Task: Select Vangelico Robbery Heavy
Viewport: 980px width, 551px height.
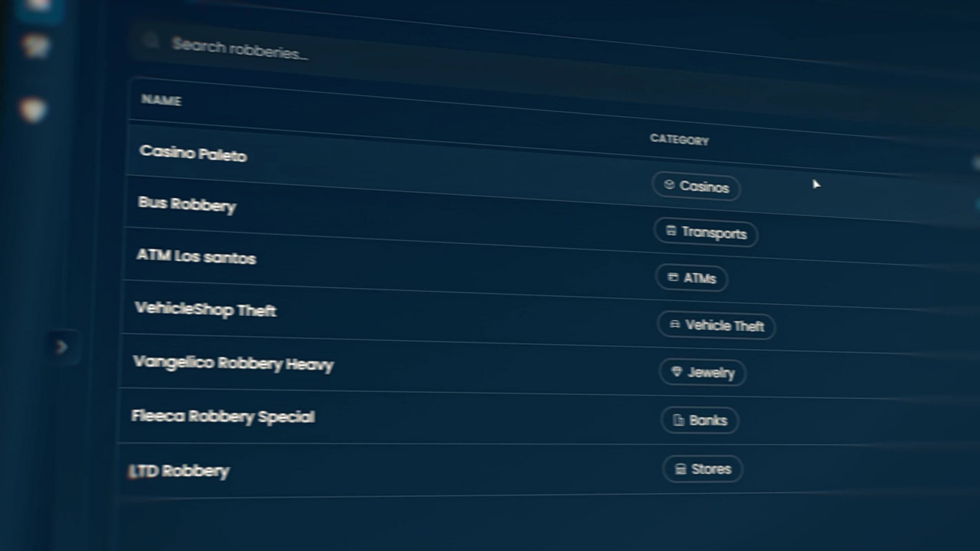Action: (x=234, y=364)
